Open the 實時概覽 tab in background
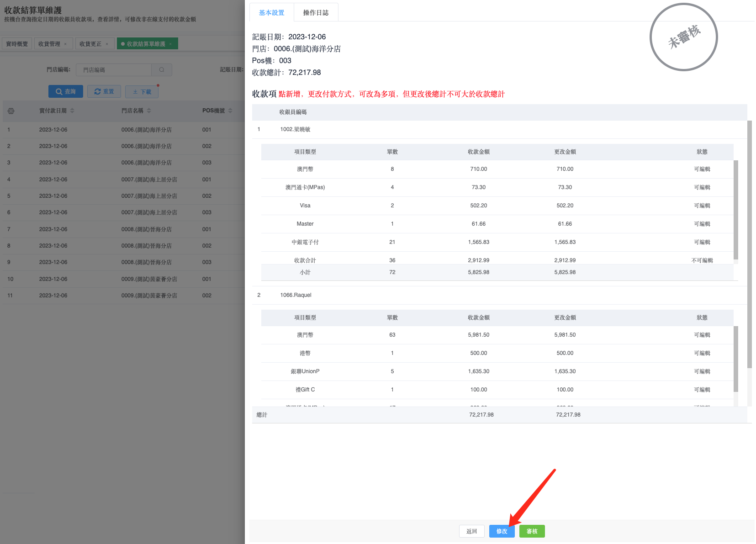This screenshot has height=544, width=756. [17, 44]
